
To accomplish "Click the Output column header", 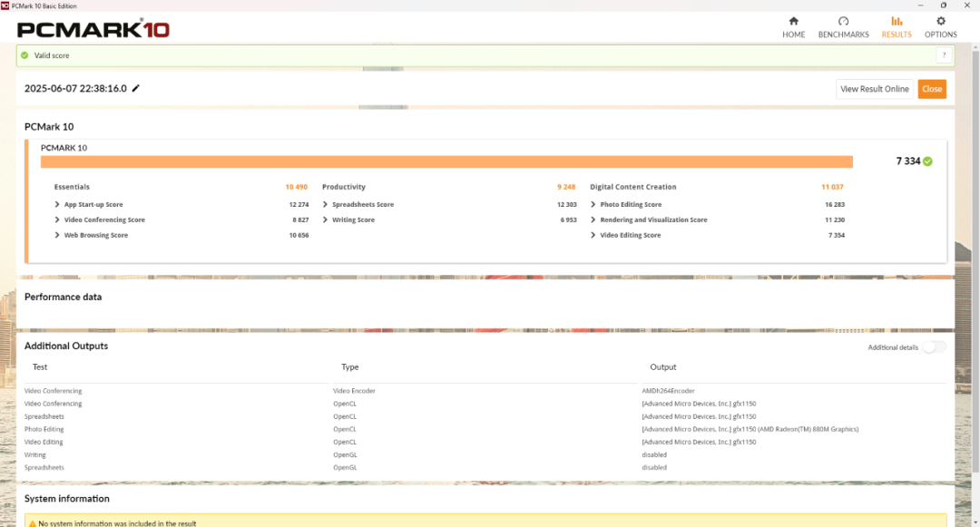I will (663, 367).
